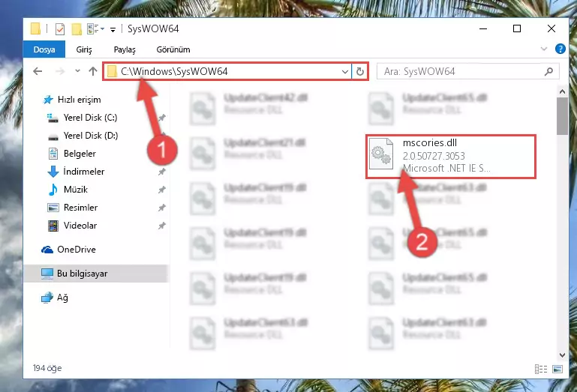This screenshot has height=392, width=577.
Task: Expand the ribbon with the chevron
Action: tap(543, 49)
